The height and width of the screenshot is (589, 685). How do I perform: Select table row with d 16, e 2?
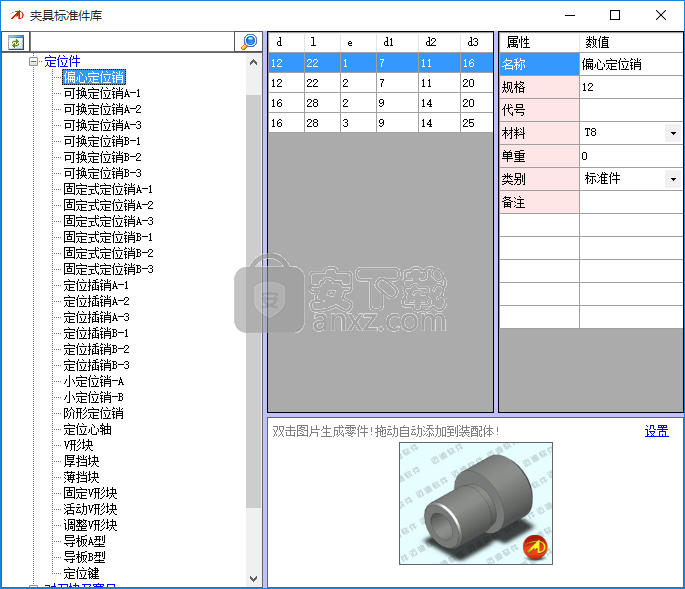[381, 103]
